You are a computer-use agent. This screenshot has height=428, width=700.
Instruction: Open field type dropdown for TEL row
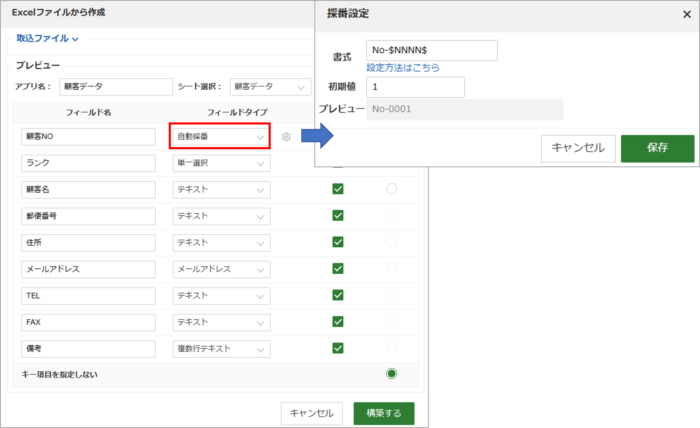(x=221, y=296)
